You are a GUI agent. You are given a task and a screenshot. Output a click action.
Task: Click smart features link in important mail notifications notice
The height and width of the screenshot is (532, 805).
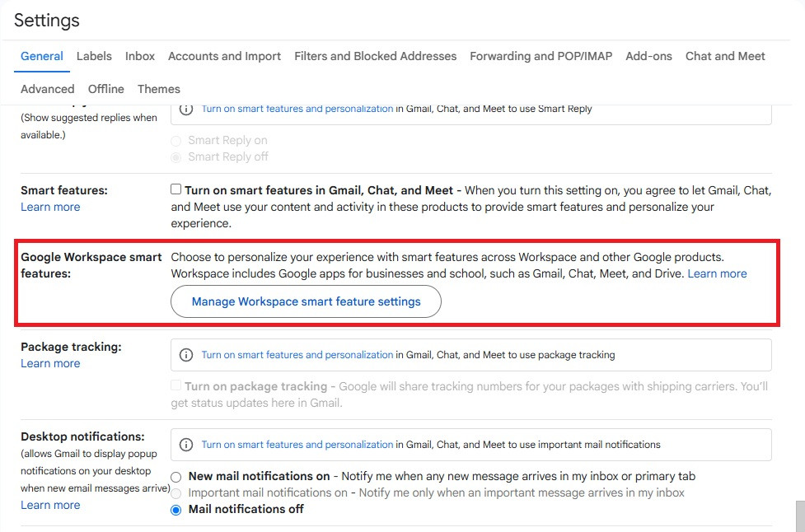pyautogui.click(x=297, y=445)
